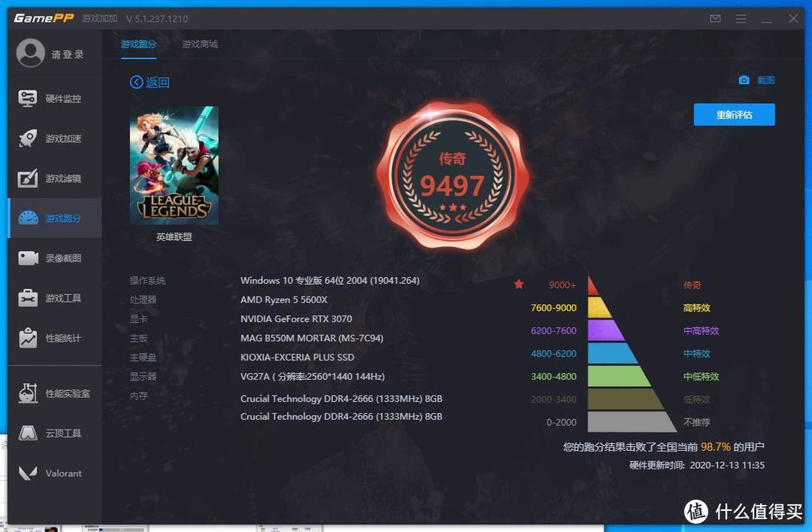Click the 硬件更新时间 2020-12-13 11:35 text
The image size is (812, 532).
(x=697, y=465)
